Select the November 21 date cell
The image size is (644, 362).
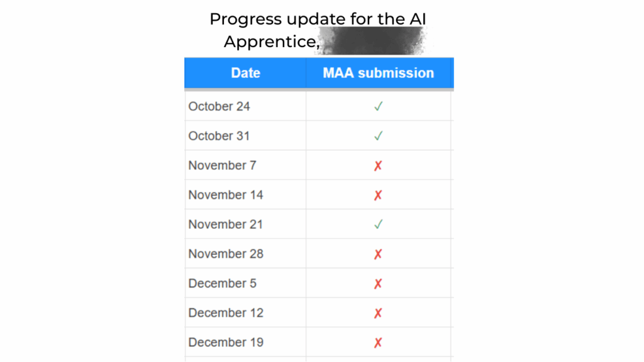[226, 224]
